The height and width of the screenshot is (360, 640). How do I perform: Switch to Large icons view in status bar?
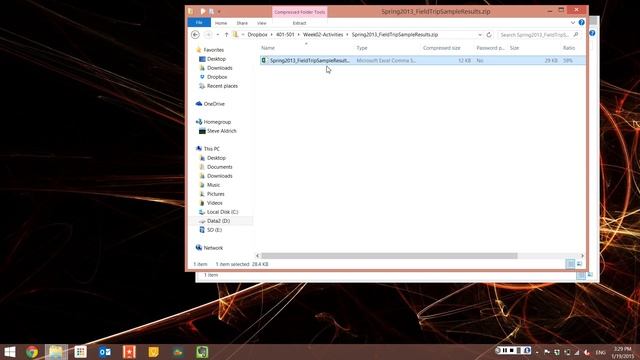coord(580,264)
